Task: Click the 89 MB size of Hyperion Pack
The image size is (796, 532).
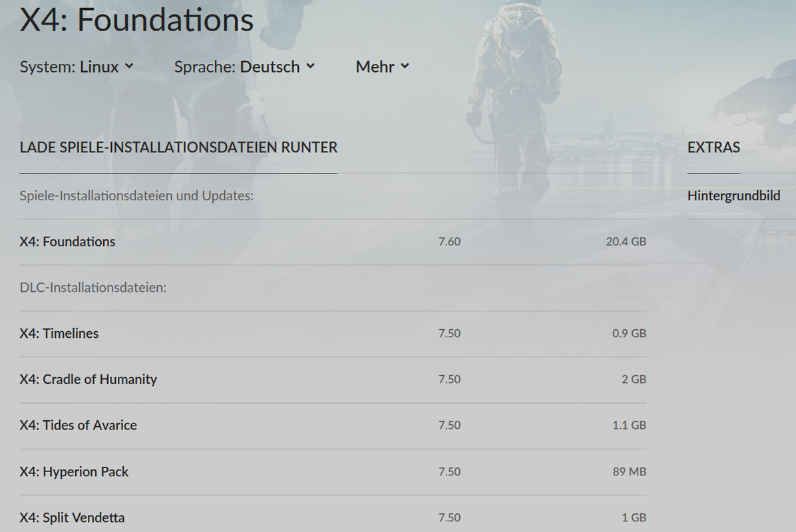Action: tap(629, 471)
